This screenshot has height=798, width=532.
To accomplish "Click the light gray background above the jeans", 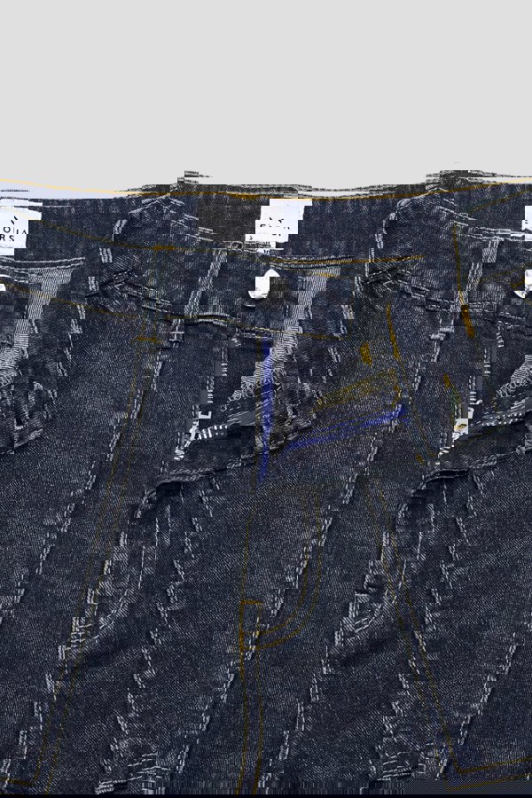I will click(x=266, y=89).
